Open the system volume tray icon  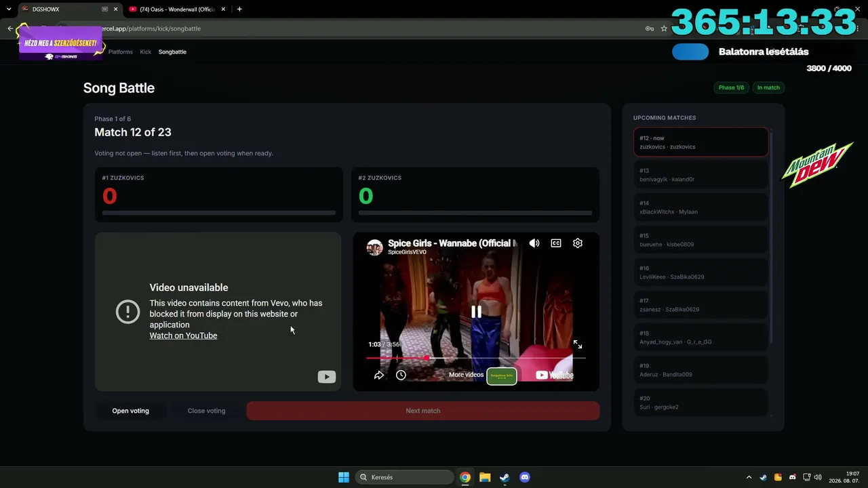tap(818, 477)
